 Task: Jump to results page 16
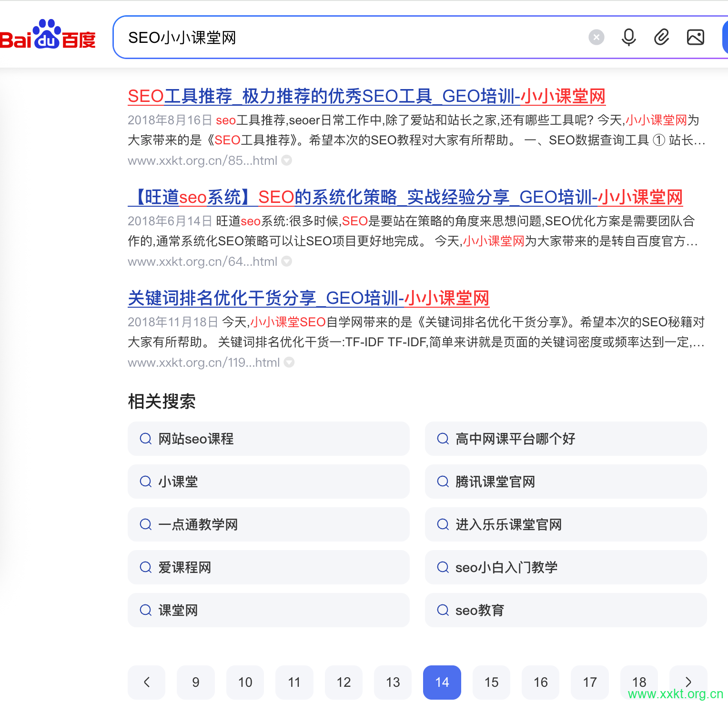540,682
